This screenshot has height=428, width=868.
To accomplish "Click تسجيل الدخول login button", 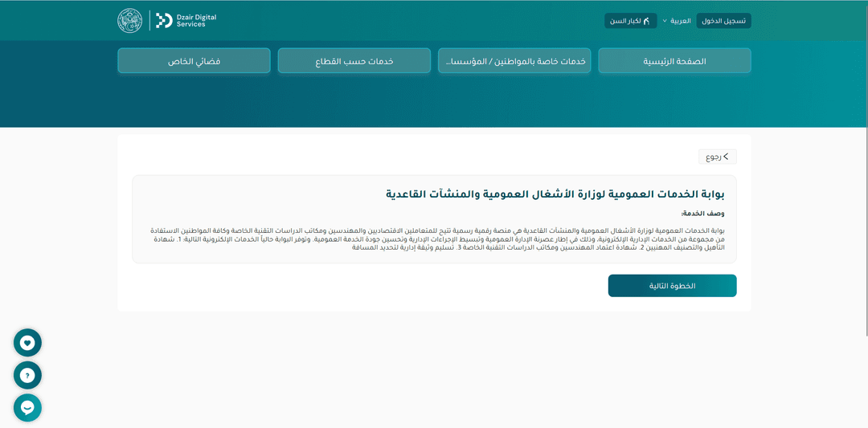I will (x=723, y=21).
